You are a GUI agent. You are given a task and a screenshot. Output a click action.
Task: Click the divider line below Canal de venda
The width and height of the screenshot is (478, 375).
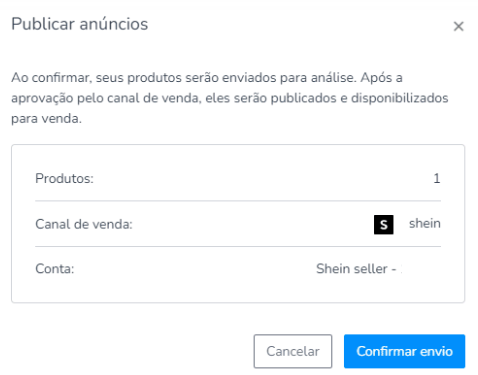pyautogui.click(x=238, y=246)
